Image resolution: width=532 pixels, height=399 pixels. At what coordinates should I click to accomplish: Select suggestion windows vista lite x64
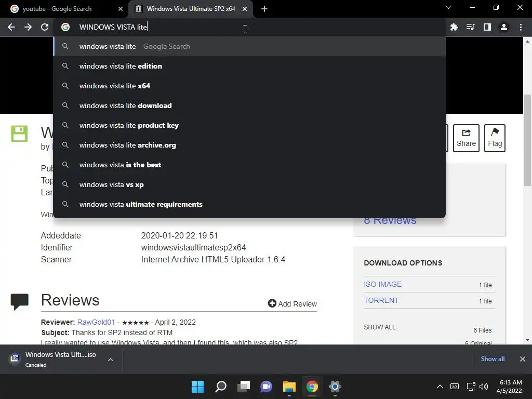[249, 86]
